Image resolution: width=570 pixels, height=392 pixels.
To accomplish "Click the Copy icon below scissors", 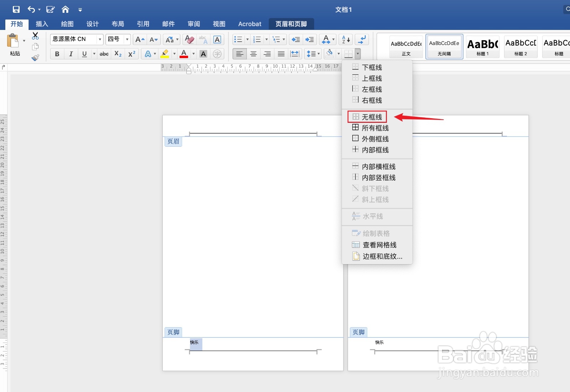I will (x=35, y=47).
